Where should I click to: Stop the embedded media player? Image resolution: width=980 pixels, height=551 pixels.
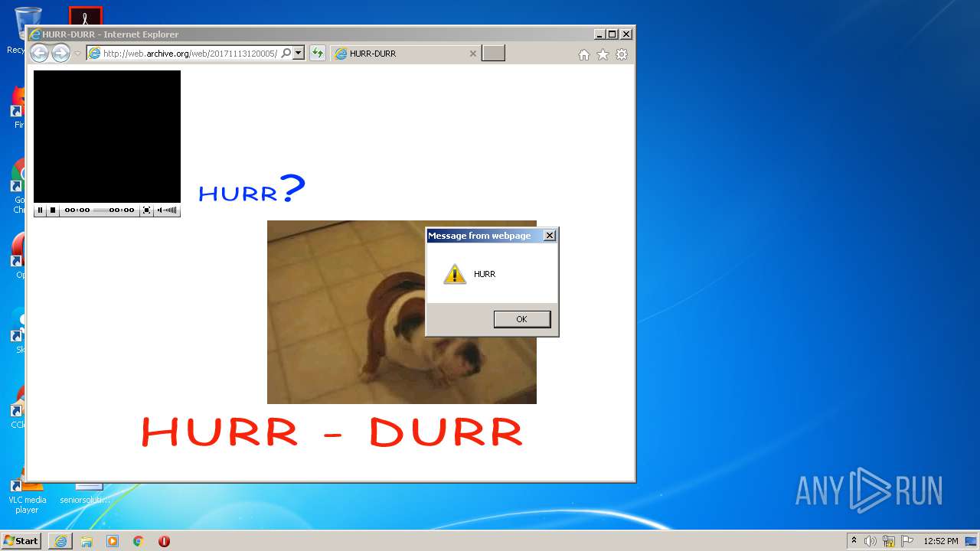pyautogui.click(x=53, y=210)
